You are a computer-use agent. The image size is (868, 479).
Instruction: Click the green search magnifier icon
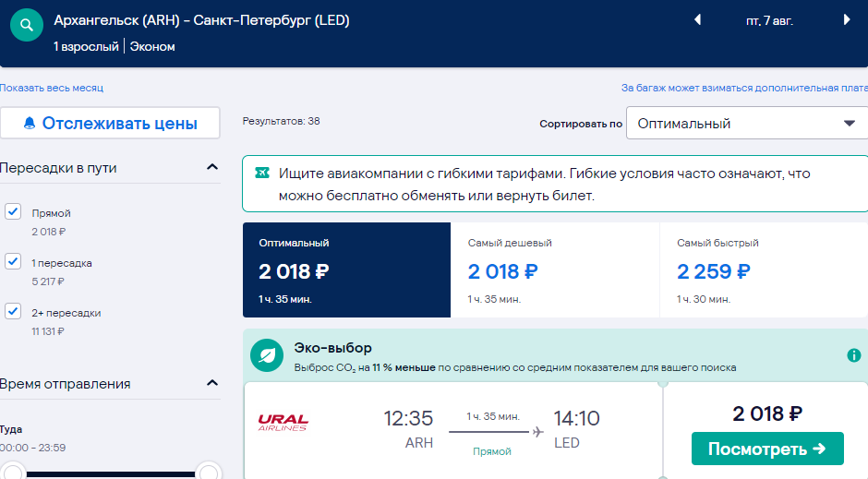pyautogui.click(x=27, y=26)
